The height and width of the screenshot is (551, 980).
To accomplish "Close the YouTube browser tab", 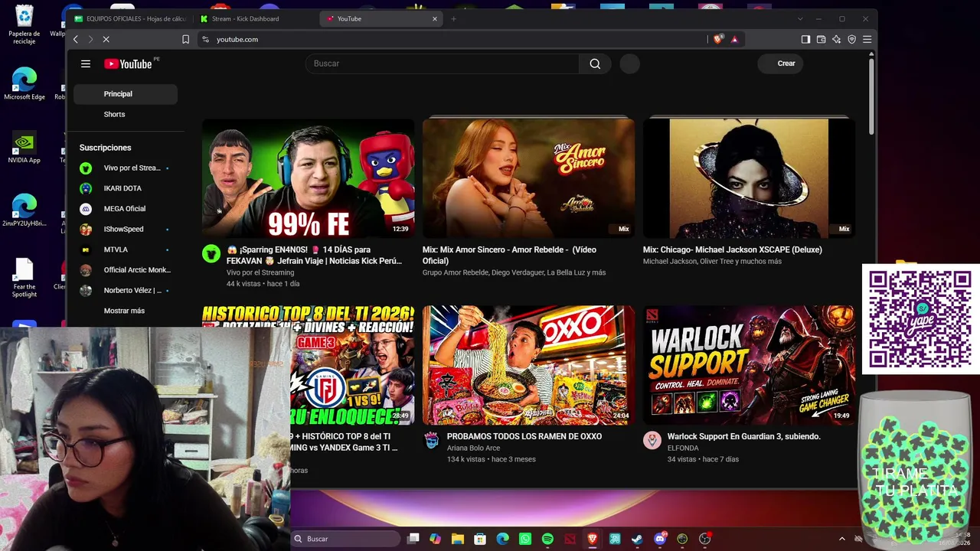I will point(435,18).
